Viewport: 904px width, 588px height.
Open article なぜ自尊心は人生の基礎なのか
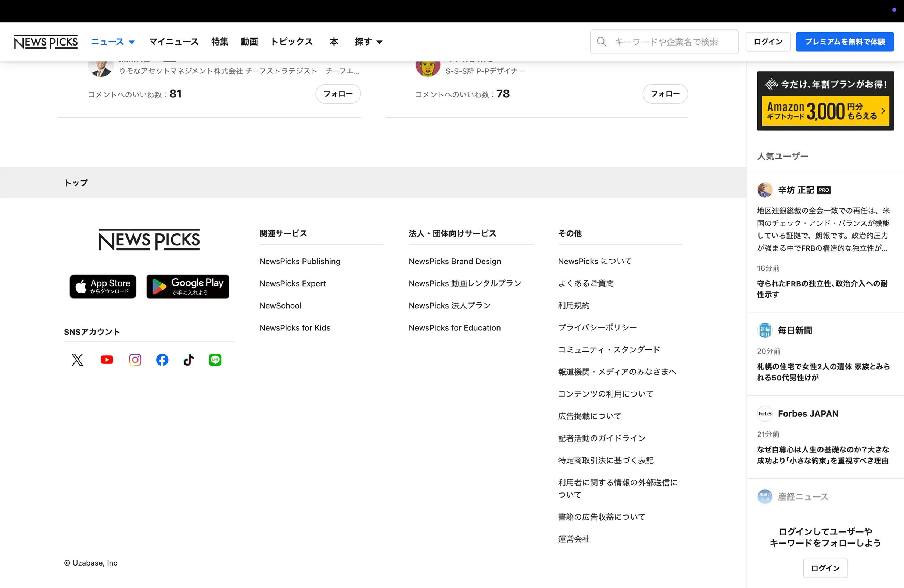pyautogui.click(x=823, y=455)
